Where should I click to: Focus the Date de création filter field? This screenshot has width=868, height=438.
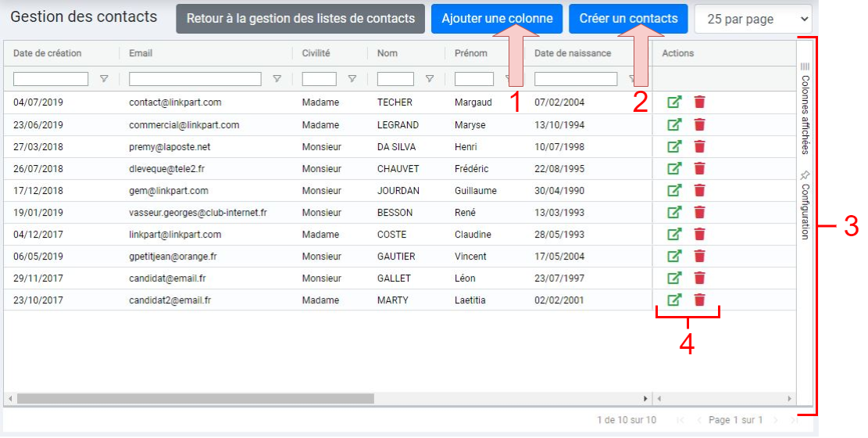51,79
